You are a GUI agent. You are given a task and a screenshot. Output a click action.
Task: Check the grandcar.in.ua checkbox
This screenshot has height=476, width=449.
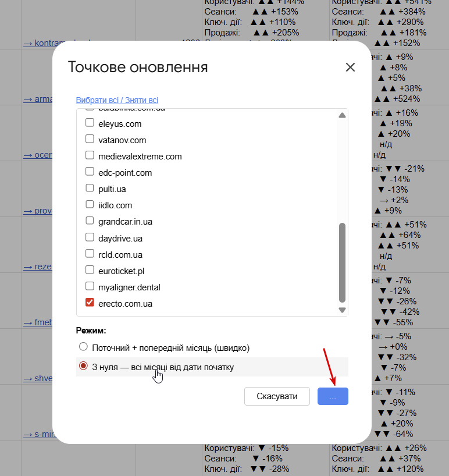[90, 221]
